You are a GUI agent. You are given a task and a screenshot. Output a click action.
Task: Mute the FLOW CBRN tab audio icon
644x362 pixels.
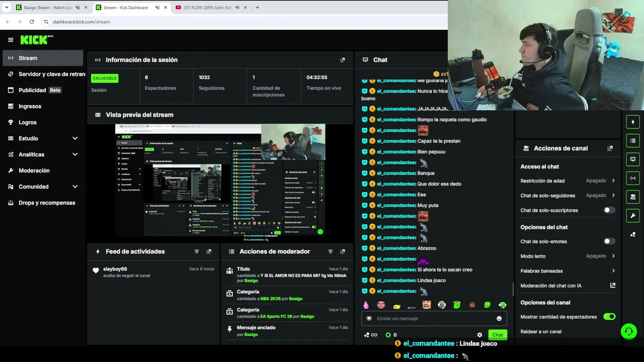click(237, 8)
